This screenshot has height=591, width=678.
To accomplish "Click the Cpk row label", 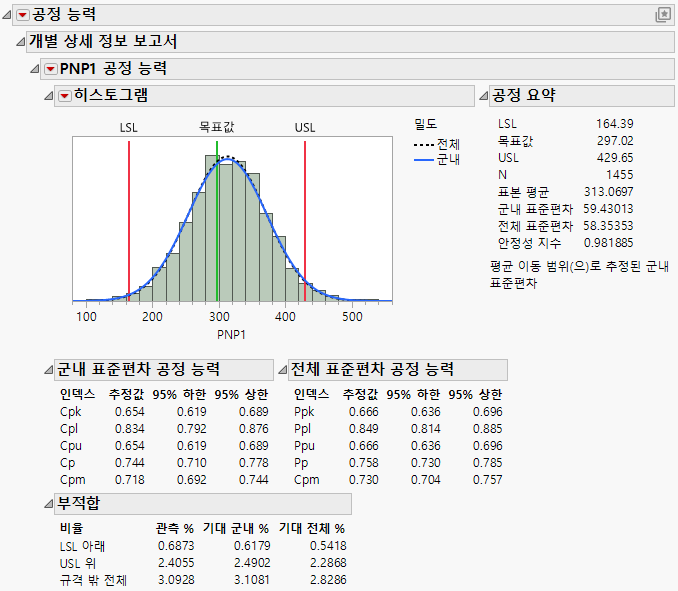I will 70,412.
